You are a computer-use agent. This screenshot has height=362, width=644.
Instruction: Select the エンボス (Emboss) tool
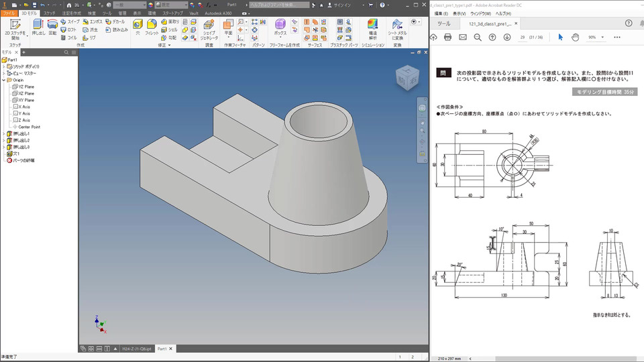tap(93, 21)
